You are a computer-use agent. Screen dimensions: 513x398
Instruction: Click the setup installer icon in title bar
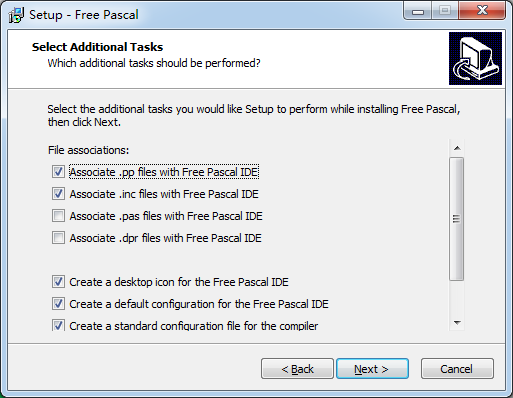[x=16, y=15]
